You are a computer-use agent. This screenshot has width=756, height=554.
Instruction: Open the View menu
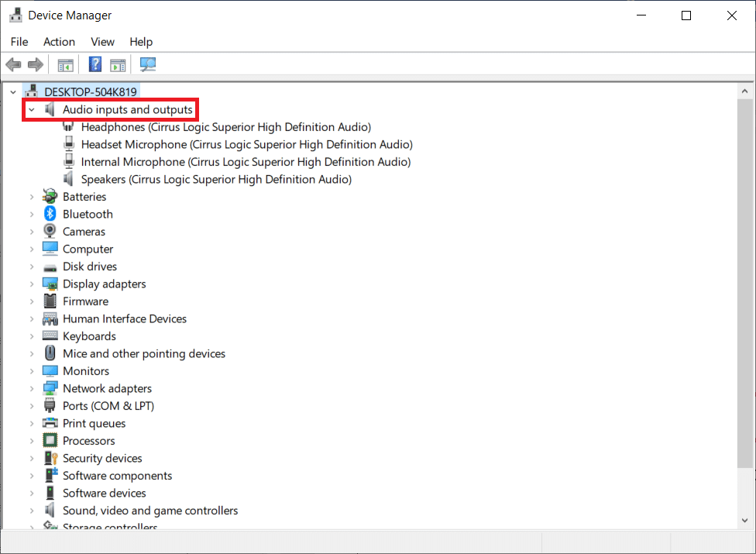103,42
